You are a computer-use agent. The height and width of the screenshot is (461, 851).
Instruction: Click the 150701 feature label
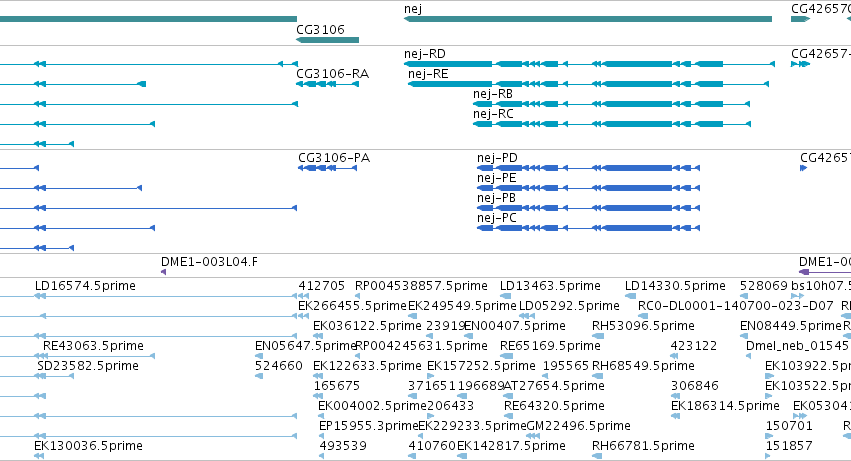click(789, 426)
